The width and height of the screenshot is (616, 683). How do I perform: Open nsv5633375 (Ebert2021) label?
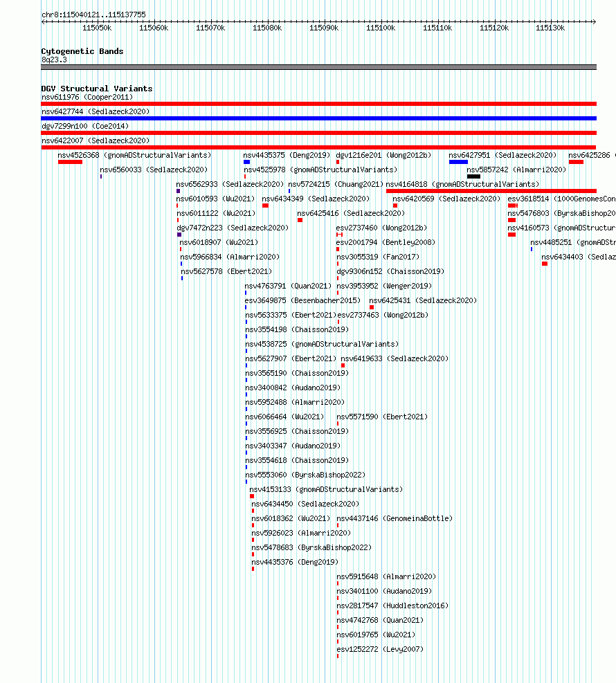pyautogui.click(x=291, y=315)
